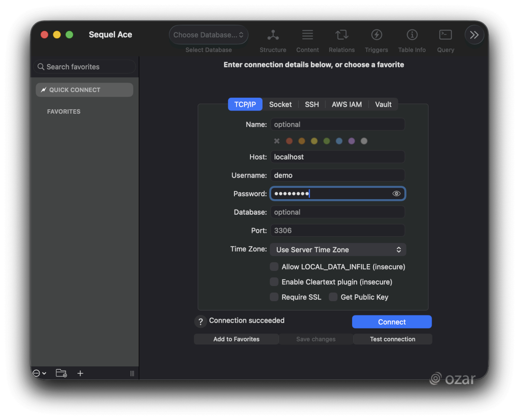
Task: Open the sidebar ellipsis actions menu
Action: point(39,373)
